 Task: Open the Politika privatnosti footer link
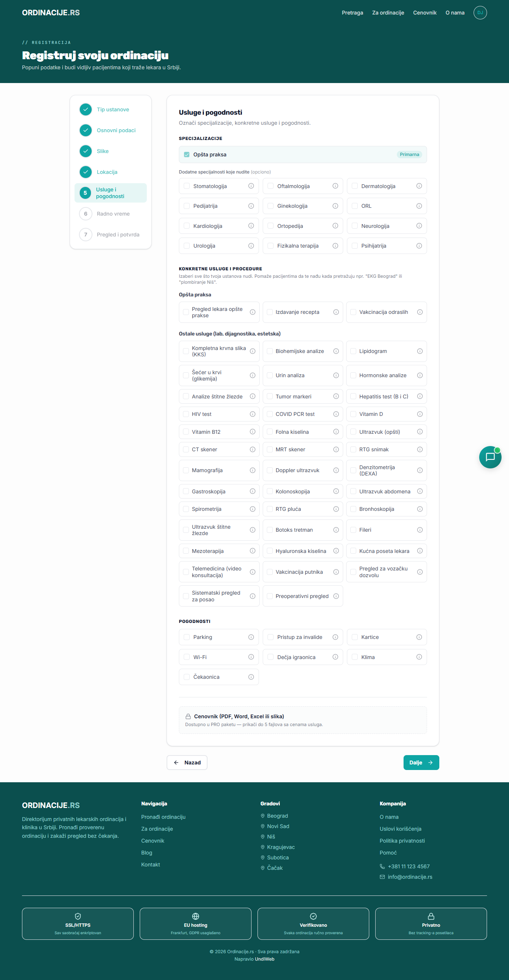click(x=402, y=841)
